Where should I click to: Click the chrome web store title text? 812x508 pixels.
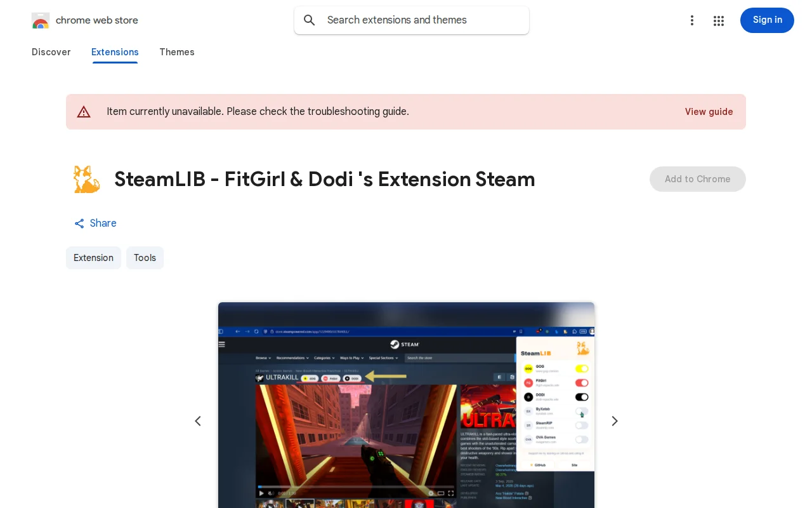point(97,20)
